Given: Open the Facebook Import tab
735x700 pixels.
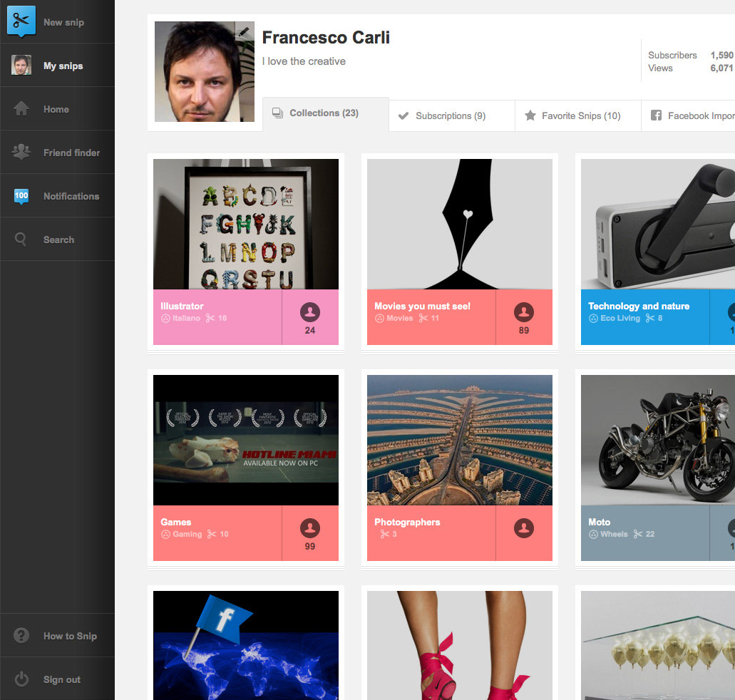Looking at the screenshot, I should pyautogui.click(x=688, y=115).
